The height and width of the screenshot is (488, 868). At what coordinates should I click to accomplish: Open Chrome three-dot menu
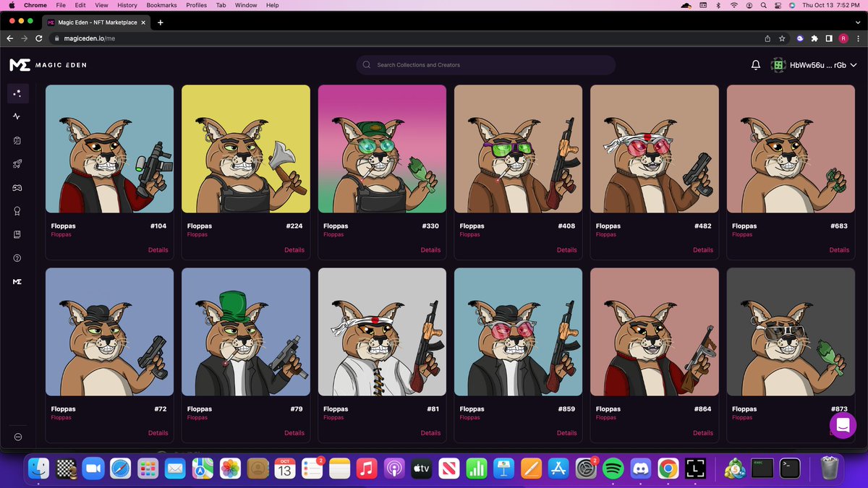[858, 38]
